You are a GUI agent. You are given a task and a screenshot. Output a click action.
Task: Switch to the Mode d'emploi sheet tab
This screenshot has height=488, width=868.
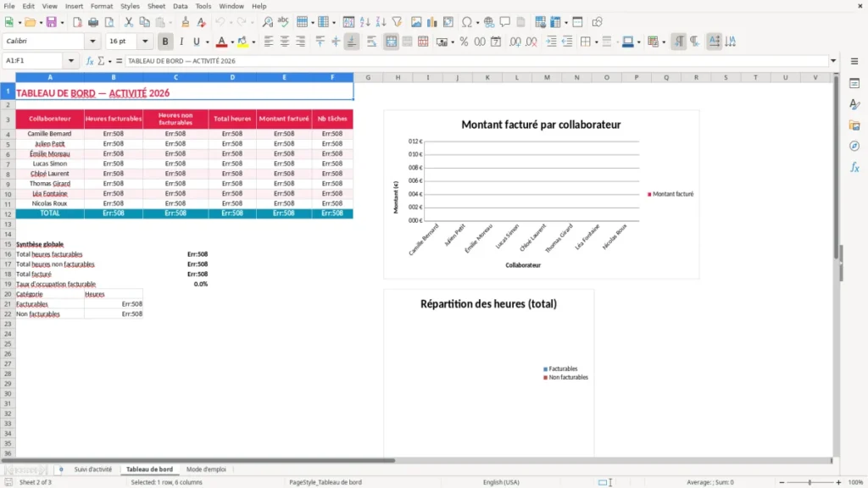click(206, 469)
